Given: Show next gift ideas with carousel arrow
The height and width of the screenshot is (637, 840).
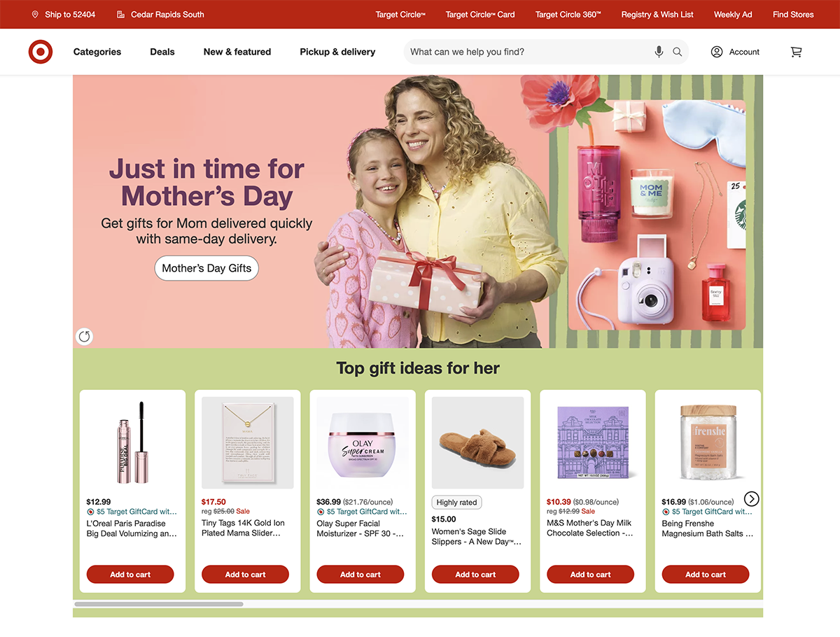Looking at the screenshot, I should click(751, 499).
